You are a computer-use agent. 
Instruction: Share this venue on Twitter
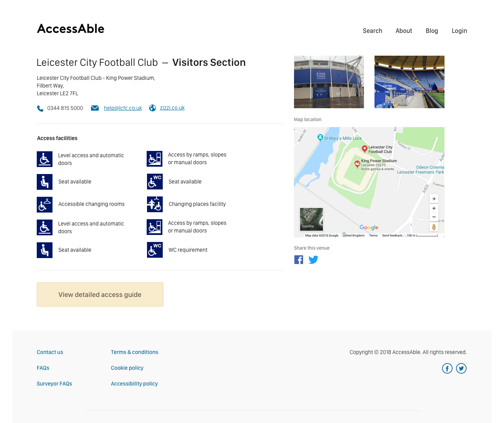click(x=313, y=259)
